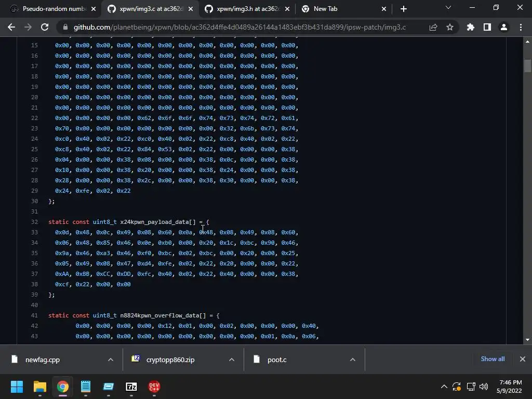Viewport: 532px width, 399px height.
Task: Select line number 41 in the code
Action: coord(34,315)
